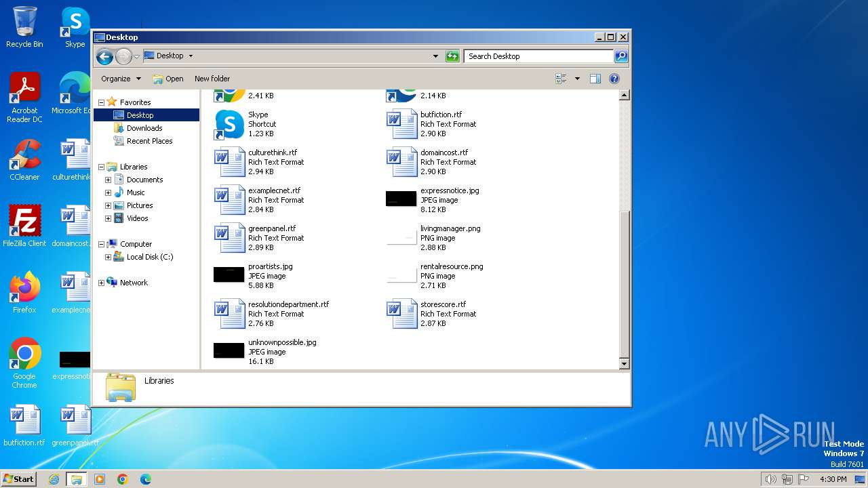Screen dimensions: 868x488
Task: Select the Skype shortcut file icon
Action: [229, 124]
